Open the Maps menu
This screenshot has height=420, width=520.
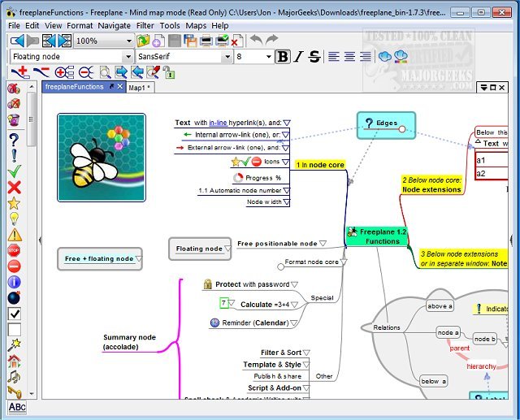pos(196,25)
